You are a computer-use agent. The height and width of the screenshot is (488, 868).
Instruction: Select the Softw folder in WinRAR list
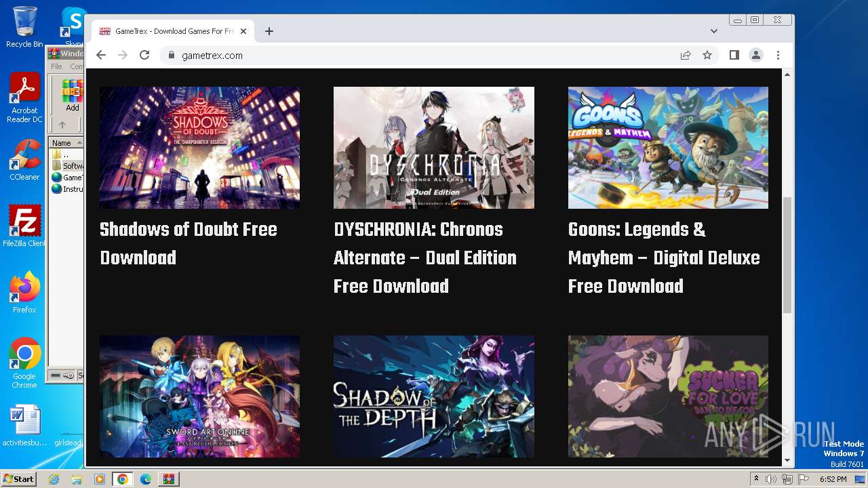pyautogui.click(x=68, y=166)
